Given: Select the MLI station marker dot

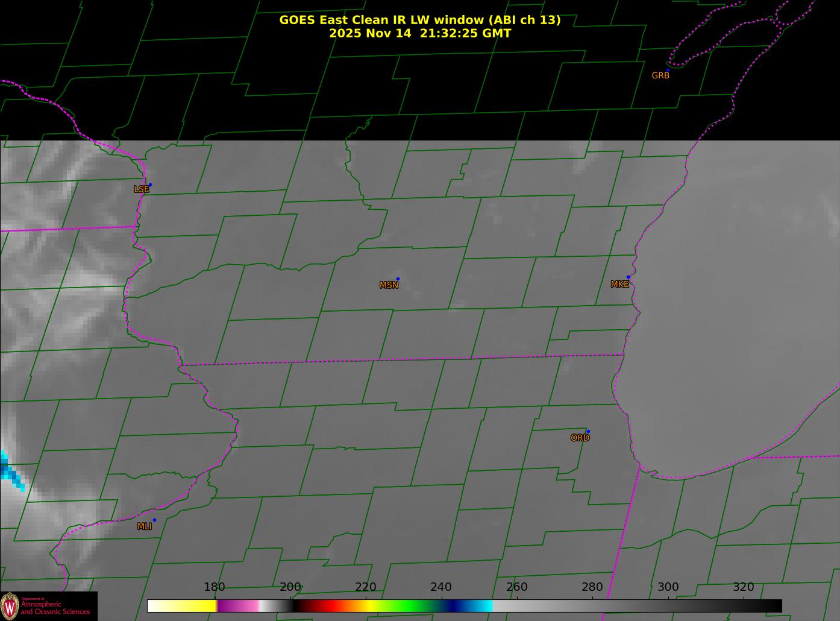Looking at the screenshot, I should coord(154,520).
